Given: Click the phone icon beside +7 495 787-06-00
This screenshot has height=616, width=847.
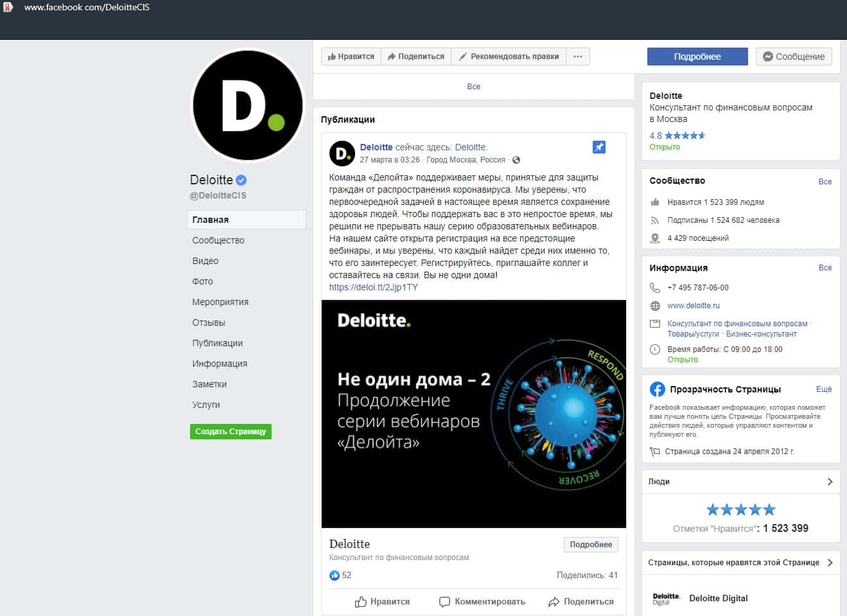Looking at the screenshot, I should point(655,288).
